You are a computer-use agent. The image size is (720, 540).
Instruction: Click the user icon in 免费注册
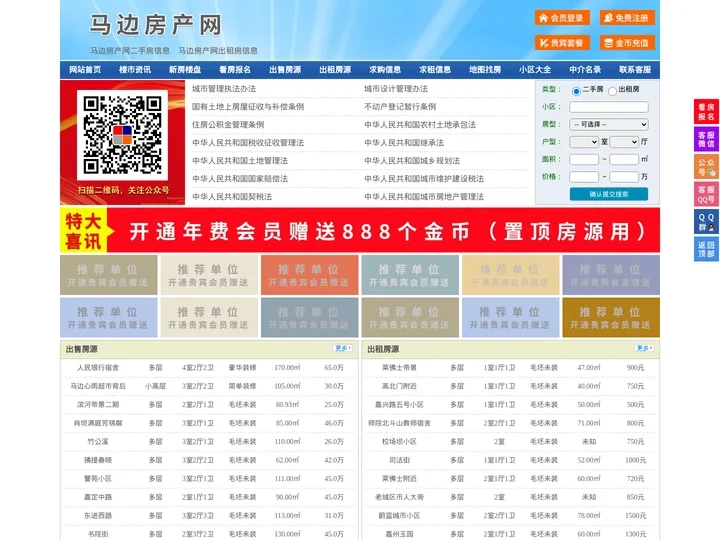(608, 18)
